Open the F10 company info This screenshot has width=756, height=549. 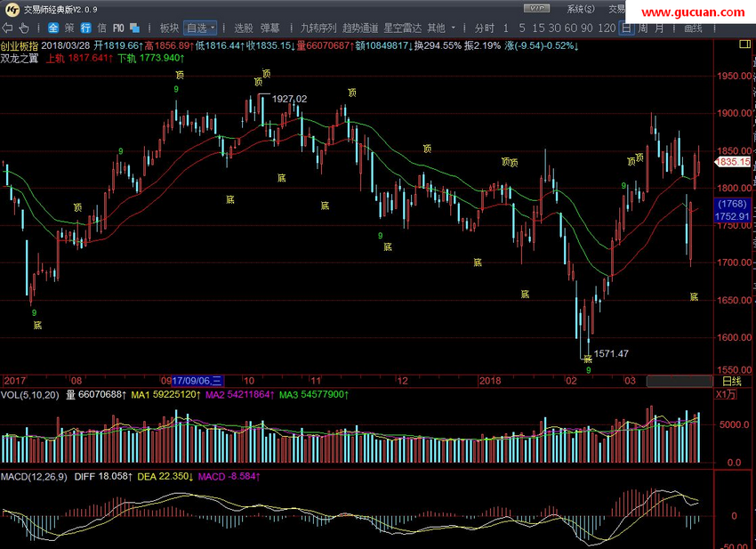(x=118, y=28)
